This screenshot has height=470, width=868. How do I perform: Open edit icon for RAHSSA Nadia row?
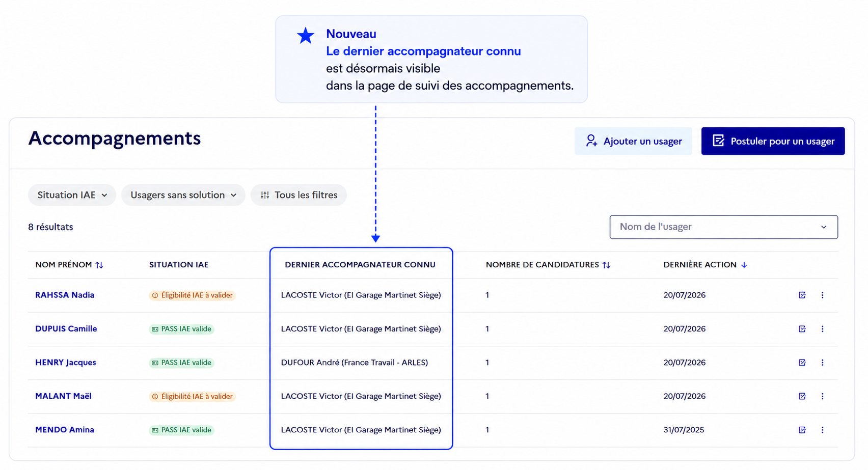pos(802,295)
